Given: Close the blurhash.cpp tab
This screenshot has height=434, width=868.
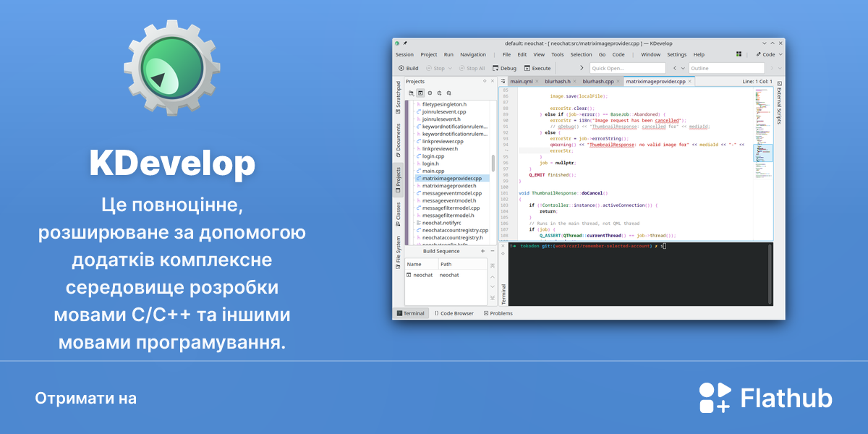Looking at the screenshot, I should click(620, 82).
